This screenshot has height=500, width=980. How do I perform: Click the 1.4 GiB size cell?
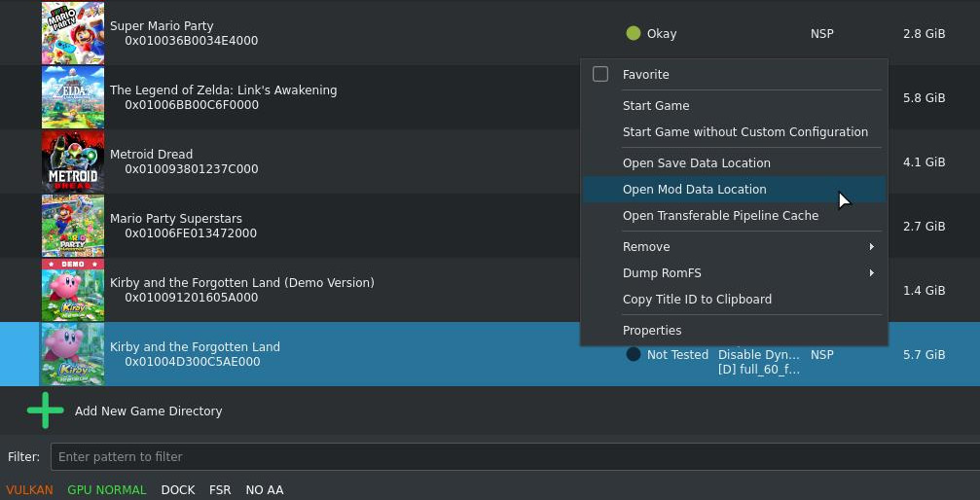(x=924, y=291)
